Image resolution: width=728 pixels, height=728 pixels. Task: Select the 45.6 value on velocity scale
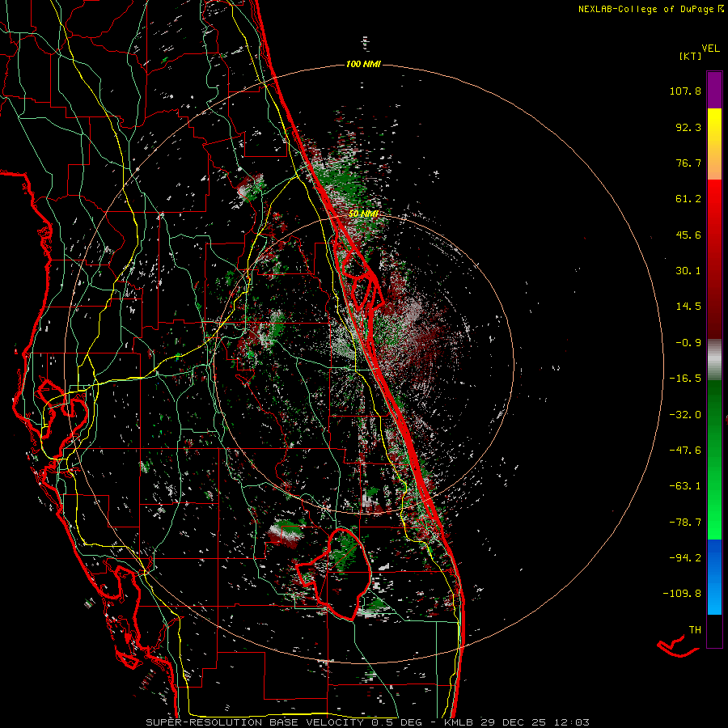(688, 235)
